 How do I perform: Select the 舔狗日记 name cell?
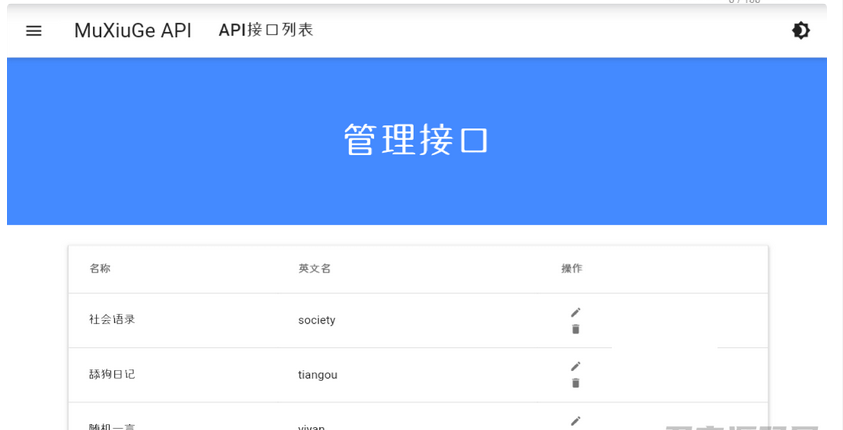tap(112, 375)
